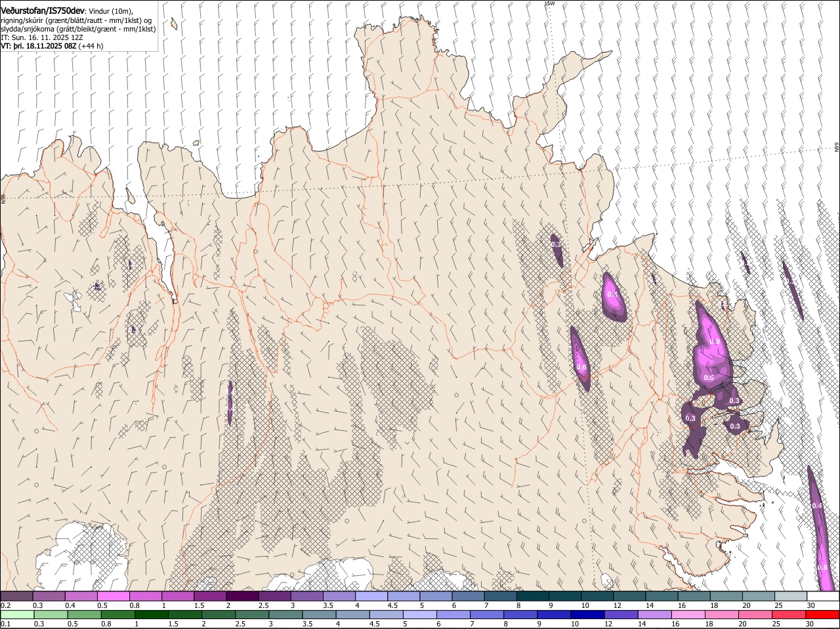Screen dimensions: 840x629
Task: Click the 'IT: Sun. 16. 11. 2025 12Z' line
Action: click(x=42, y=37)
